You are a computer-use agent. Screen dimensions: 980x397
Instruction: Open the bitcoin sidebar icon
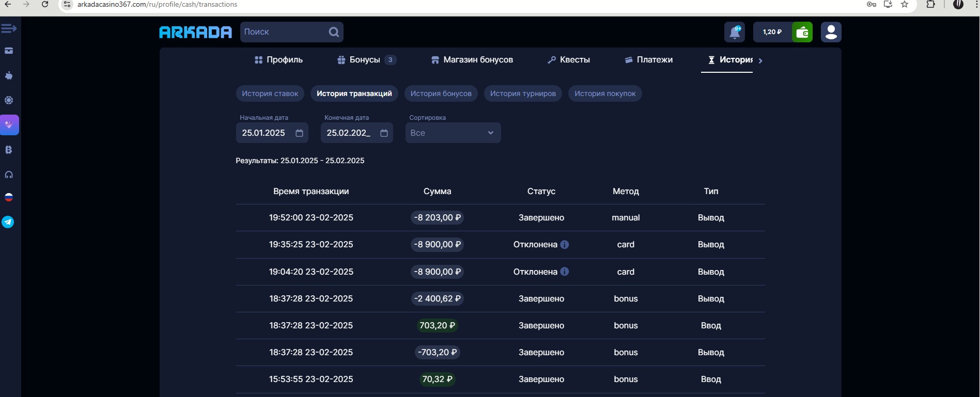coord(9,150)
